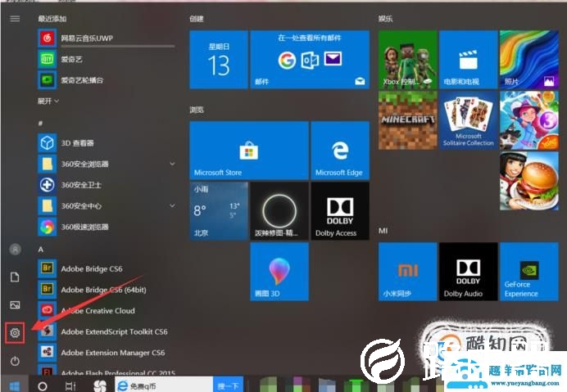Launch GeForce Experience tile
This screenshot has height=392, width=567.
pyautogui.click(x=529, y=272)
